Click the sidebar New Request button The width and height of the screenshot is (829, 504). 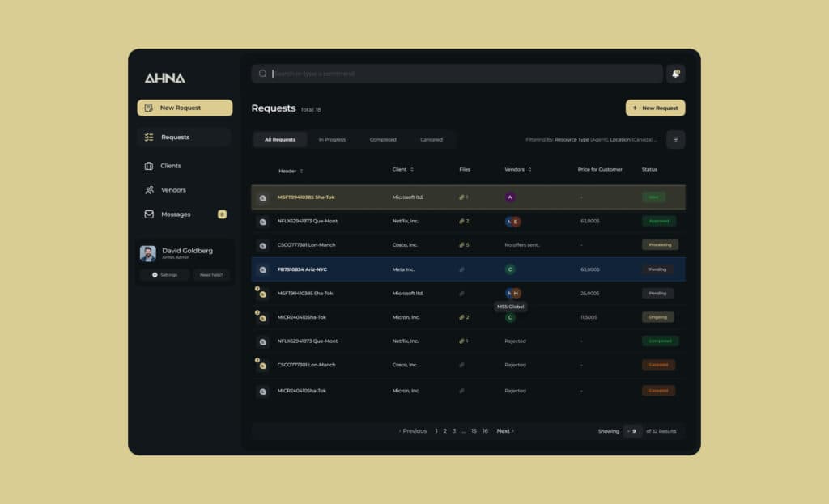[185, 108]
